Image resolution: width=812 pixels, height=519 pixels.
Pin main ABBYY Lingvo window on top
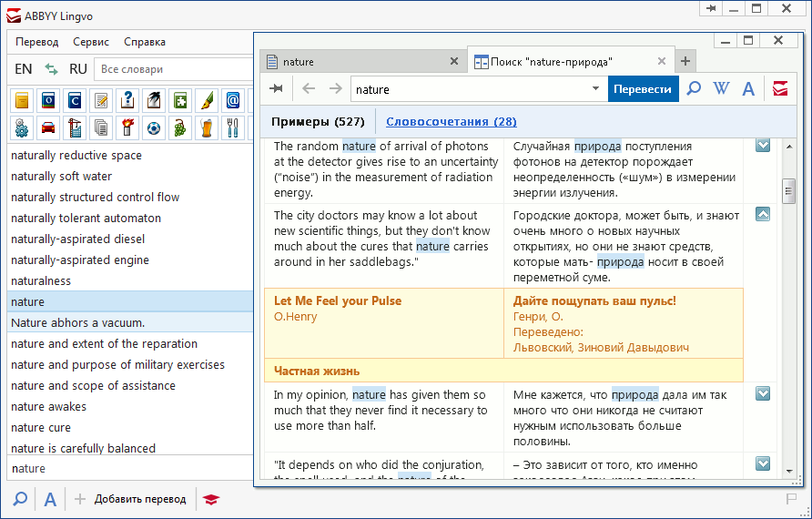click(x=712, y=9)
